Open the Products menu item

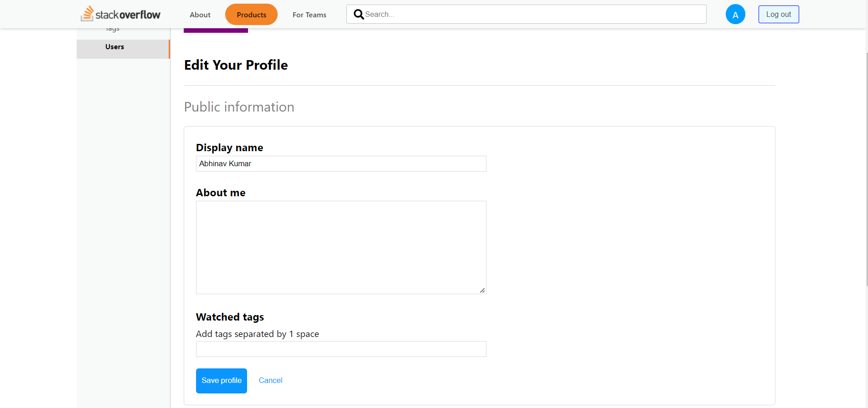(x=251, y=15)
